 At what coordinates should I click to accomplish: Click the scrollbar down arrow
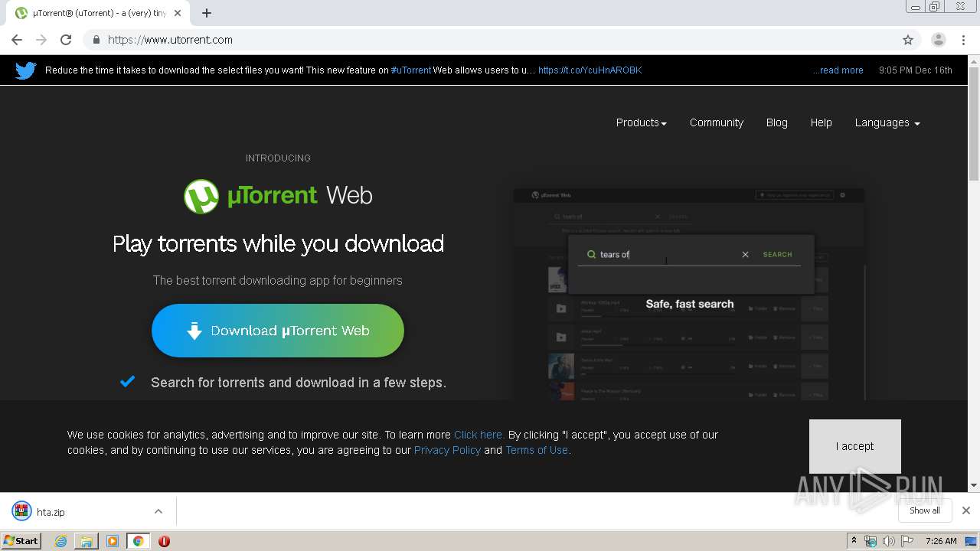pyautogui.click(x=974, y=485)
